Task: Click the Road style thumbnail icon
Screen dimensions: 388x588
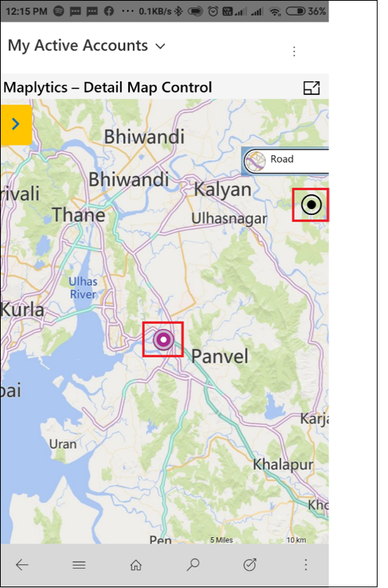Action: [256, 161]
